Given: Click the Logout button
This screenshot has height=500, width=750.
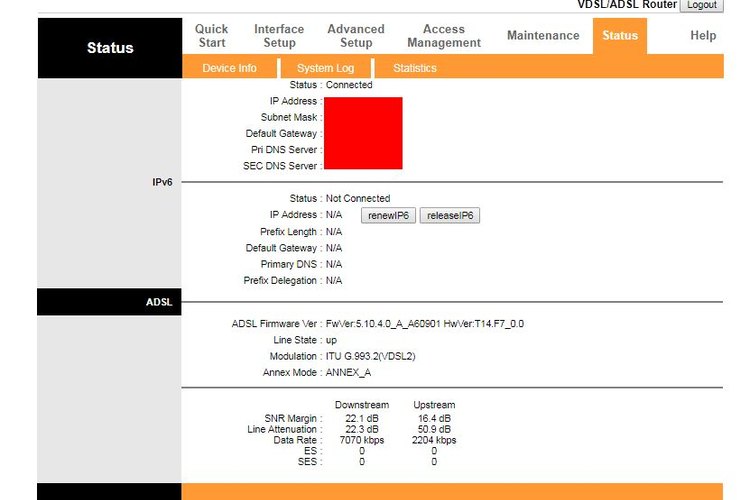Looking at the screenshot, I should 702,5.
